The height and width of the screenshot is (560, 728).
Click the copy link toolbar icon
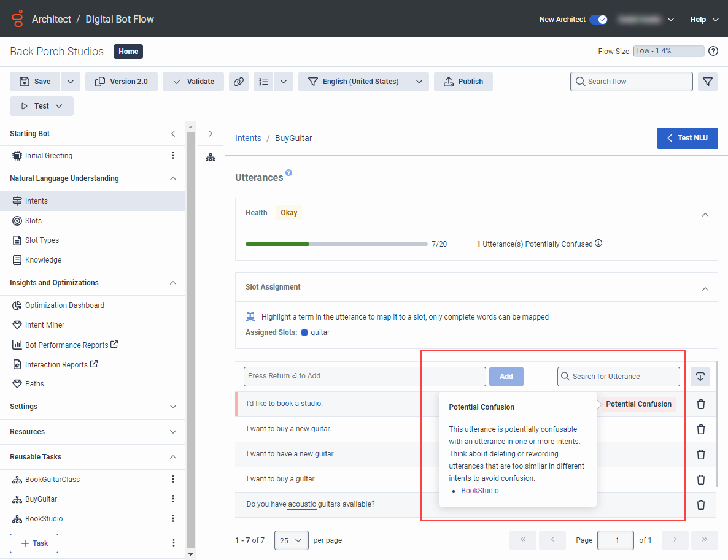(239, 81)
